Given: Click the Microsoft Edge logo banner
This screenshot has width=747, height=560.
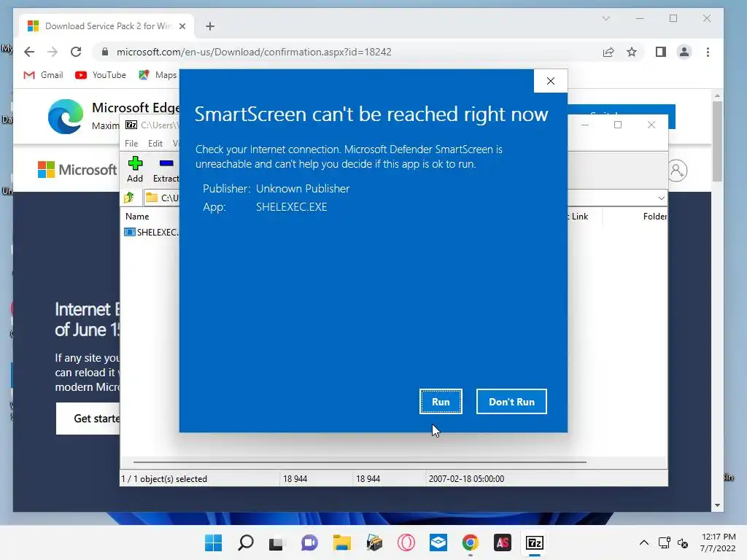Looking at the screenshot, I should (66, 117).
